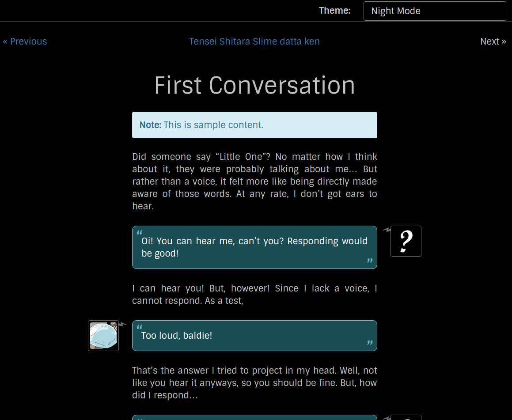Click the "This is sample content" note box
512x420 pixels.
point(254,125)
